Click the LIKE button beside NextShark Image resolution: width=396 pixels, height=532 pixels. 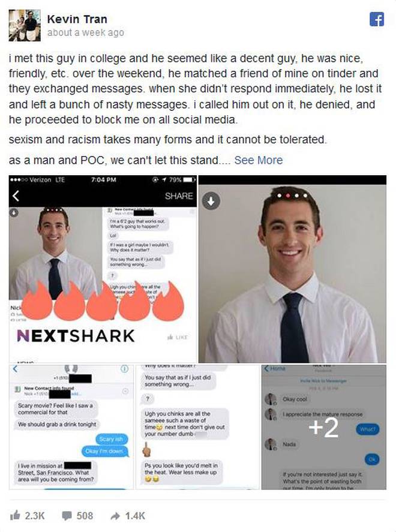pos(178,337)
